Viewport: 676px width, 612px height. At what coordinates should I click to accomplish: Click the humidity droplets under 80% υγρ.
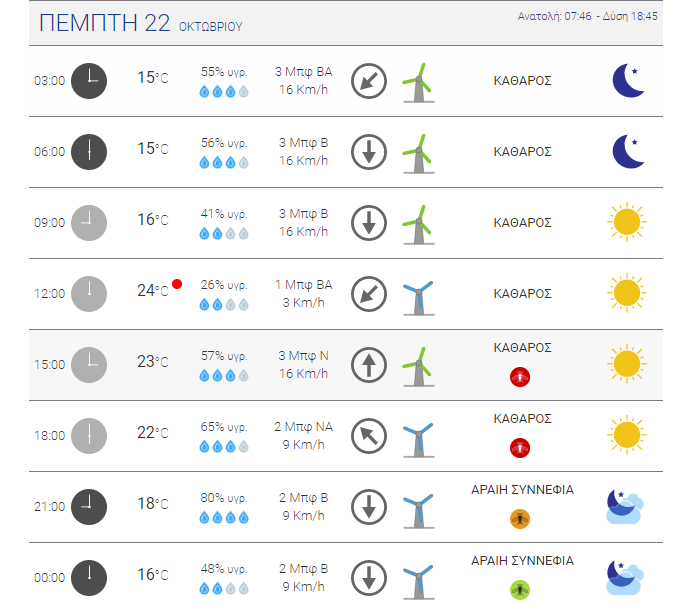click(224, 517)
